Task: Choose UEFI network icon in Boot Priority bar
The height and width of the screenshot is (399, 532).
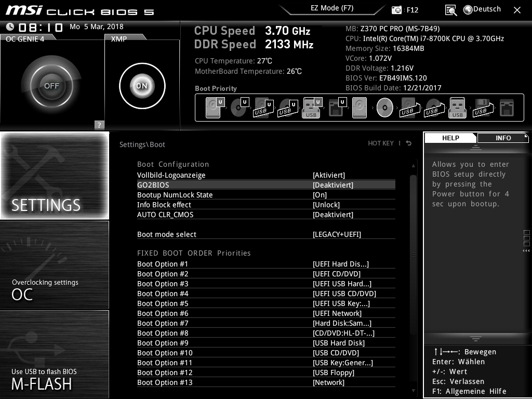Action: click(x=337, y=108)
